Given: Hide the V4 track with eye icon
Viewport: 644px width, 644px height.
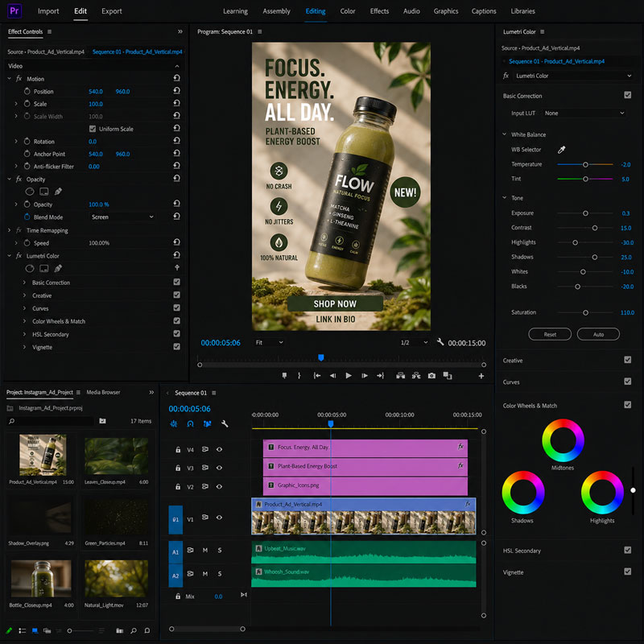Looking at the screenshot, I should [219, 449].
